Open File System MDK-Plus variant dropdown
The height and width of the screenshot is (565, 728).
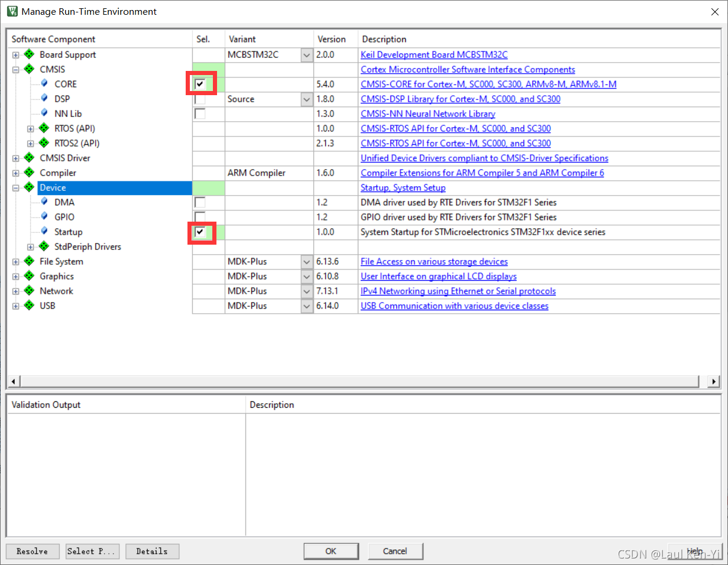pyautogui.click(x=306, y=262)
